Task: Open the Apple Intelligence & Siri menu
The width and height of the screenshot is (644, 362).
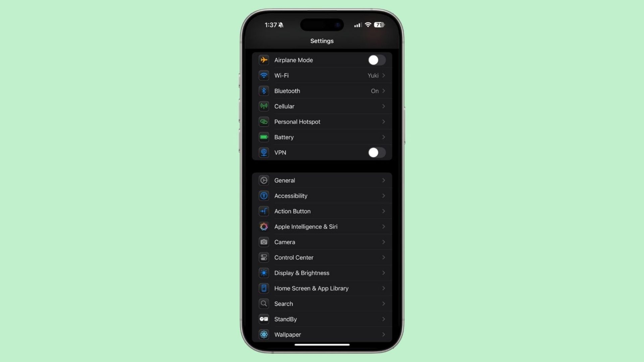Action: click(x=322, y=226)
